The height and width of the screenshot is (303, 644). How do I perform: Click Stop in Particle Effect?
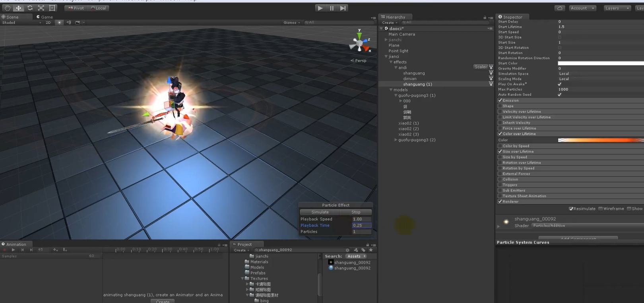click(356, 212)
